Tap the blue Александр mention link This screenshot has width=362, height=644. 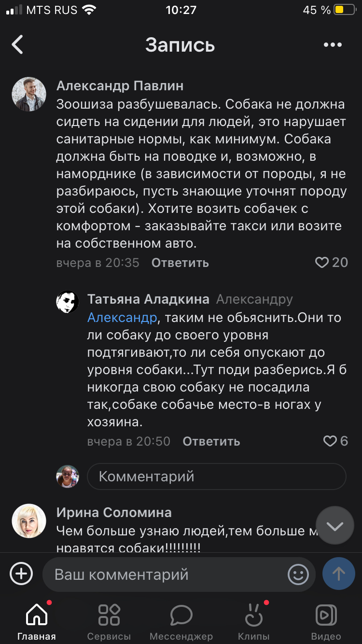tap(122, 317)
